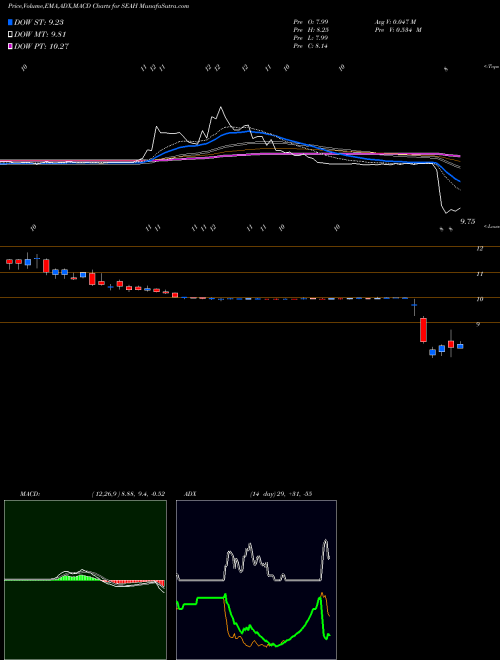Click the white DOW MT legend swatch
Image resolution: width=500 pixels, height=660 pixels.
coord(11,34)
